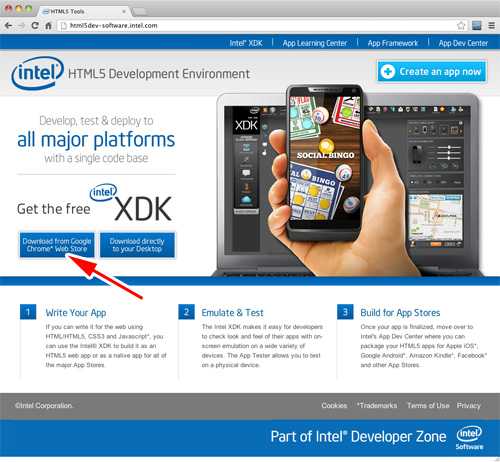Click the numbered 3 step badge
500x462 pixels.
pos(345,312)
